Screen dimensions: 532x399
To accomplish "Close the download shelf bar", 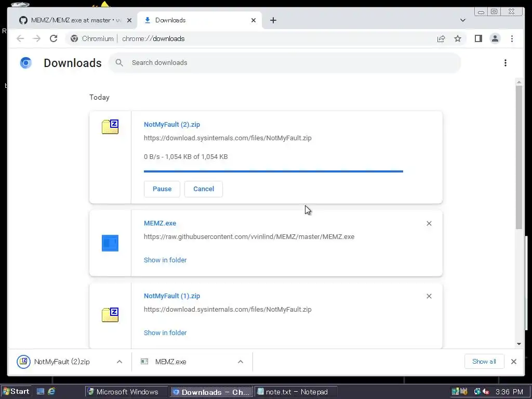I will click(514, 362).
